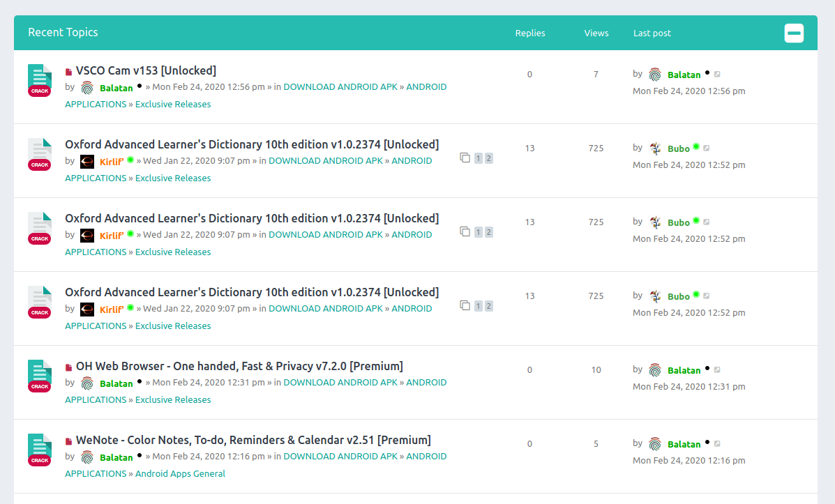Image resolution: width=835 pixels, height=504 pixels.
Task: Open Exclusive Releases link under OH Web Browser topic
Action: [x=173, y=399]
